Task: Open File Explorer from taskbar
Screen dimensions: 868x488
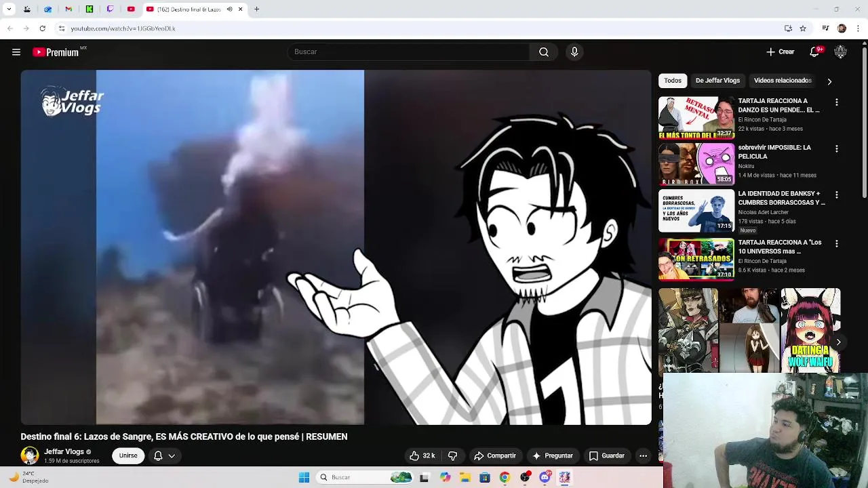Action: (x=465, y=478)
